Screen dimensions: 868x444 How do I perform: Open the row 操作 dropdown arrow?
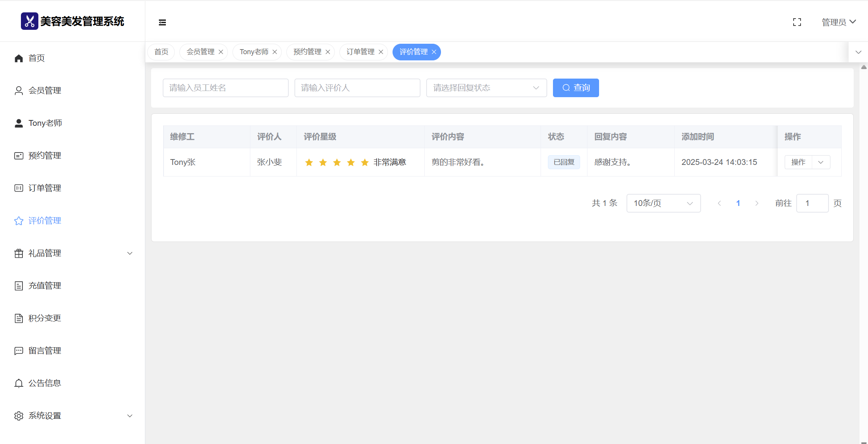point(821,162)
